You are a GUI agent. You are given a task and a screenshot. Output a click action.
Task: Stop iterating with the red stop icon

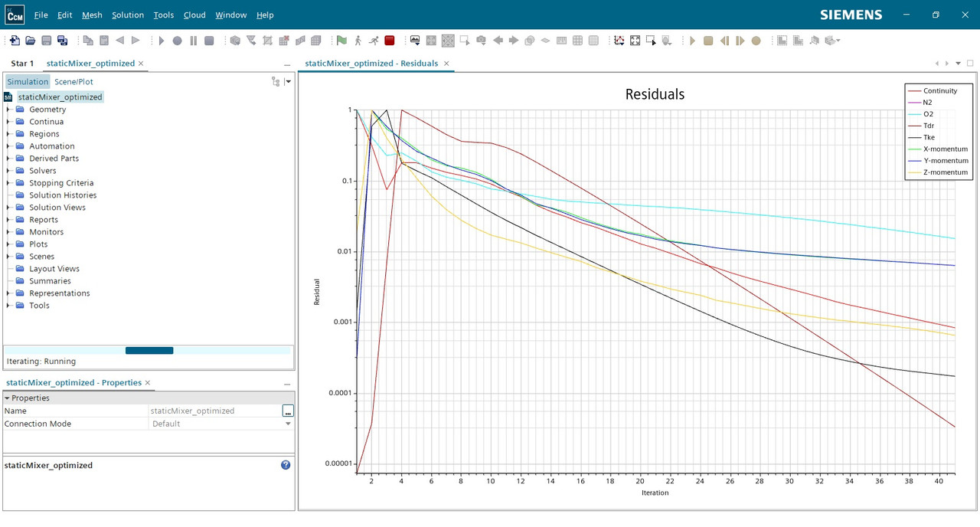(x=390, y=41)
